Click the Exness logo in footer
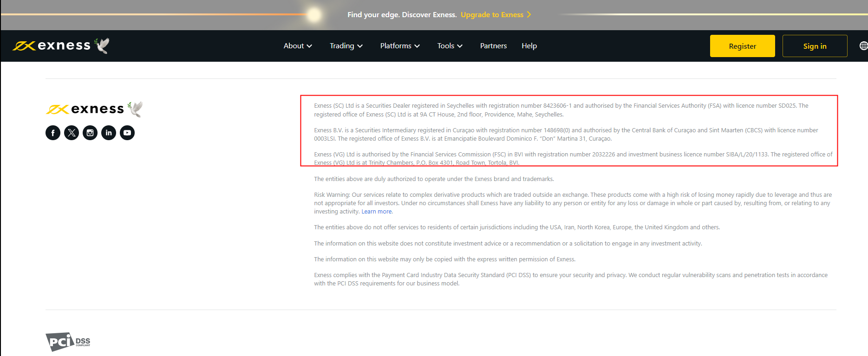 [94, 109]
